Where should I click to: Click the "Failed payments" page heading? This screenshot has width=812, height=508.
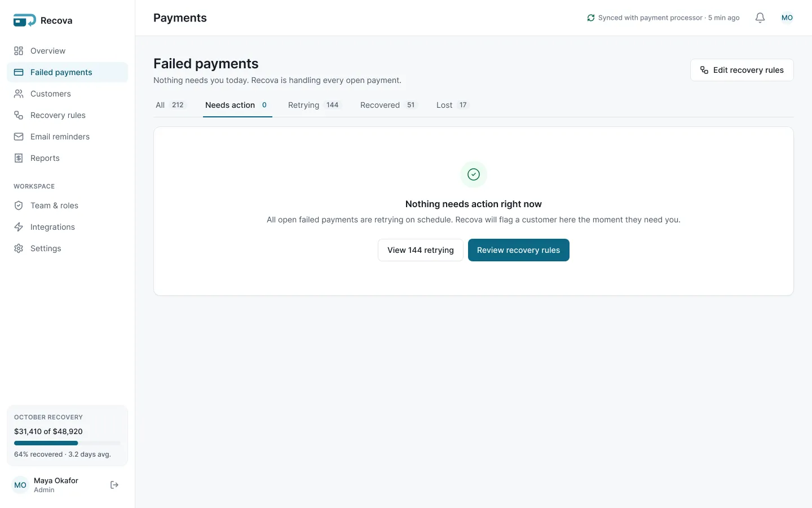206,64
